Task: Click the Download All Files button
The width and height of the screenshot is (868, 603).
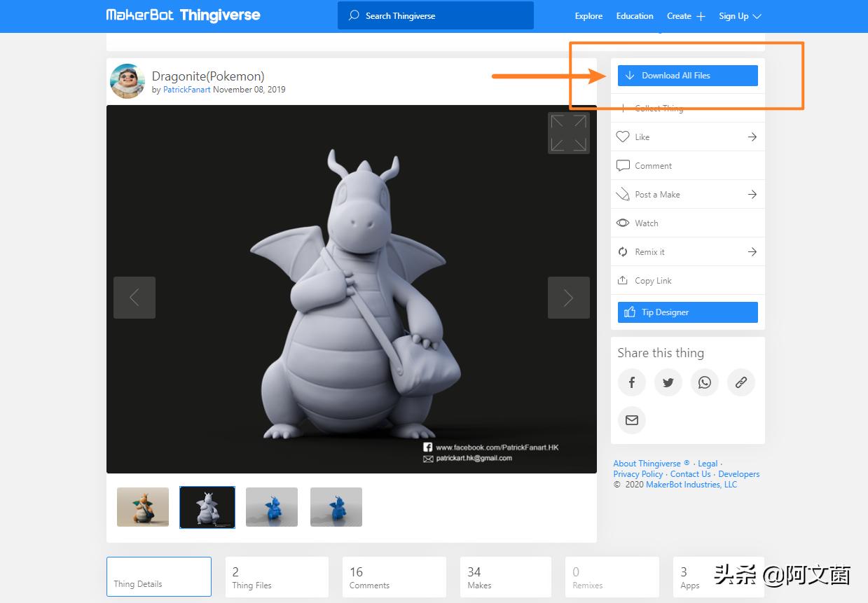Action: [x=687, y=76]
